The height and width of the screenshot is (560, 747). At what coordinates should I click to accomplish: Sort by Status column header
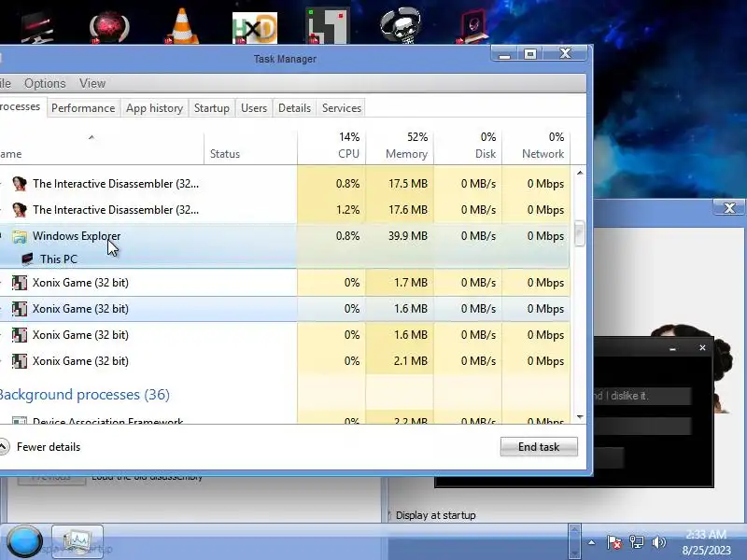(250, 146)
